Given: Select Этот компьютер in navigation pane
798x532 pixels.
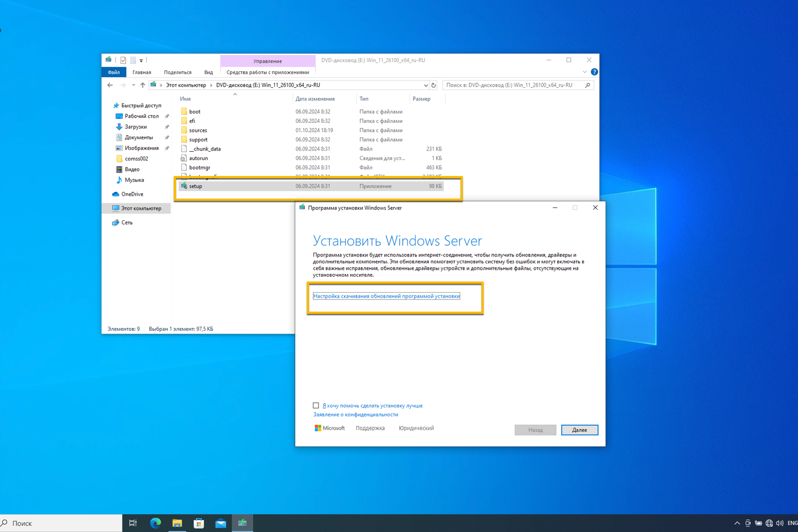Looking at the screenshot, I should point(141,209).
